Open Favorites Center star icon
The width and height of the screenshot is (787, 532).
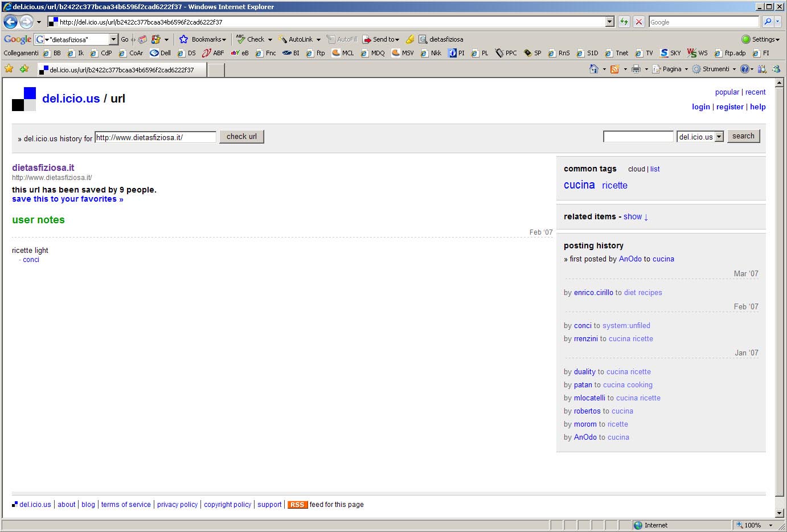(9, 69)
